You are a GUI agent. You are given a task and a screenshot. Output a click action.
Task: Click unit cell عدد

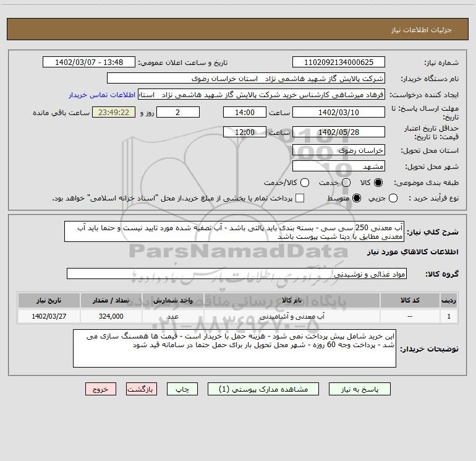[x=172, y=316]
